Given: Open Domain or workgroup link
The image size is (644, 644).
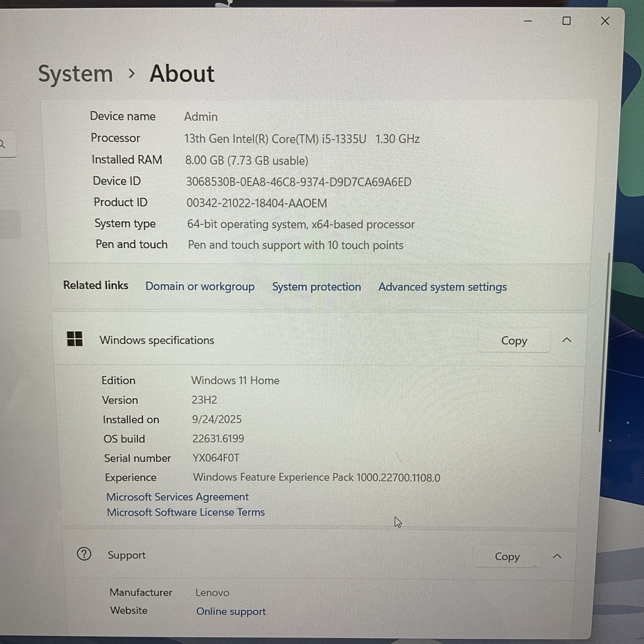Looking at the screenshot, I should [x=200, y=286].
